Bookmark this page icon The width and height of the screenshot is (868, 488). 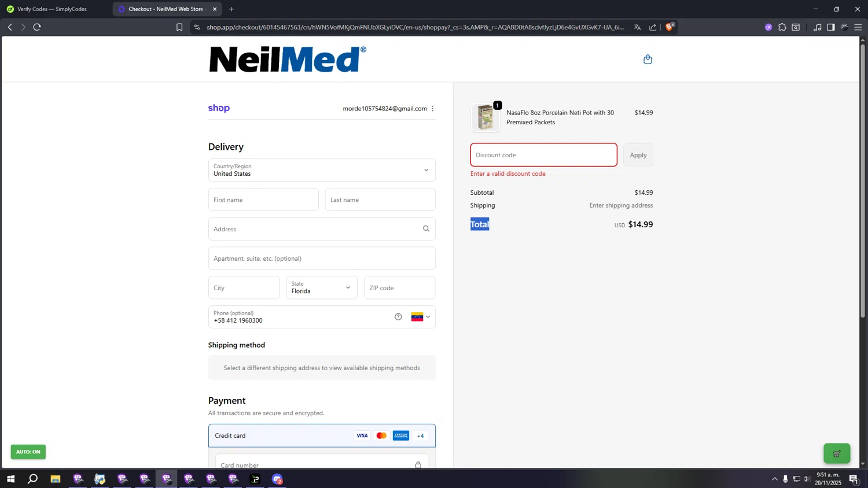point(179,27)
